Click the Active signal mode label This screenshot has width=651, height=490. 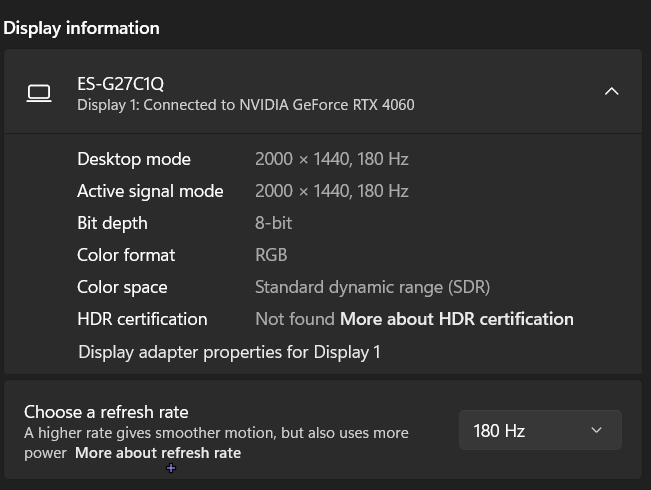click(x=150, y=191)
